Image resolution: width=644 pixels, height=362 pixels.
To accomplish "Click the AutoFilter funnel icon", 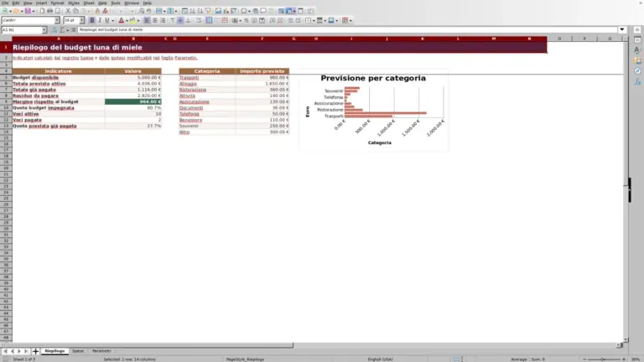I will click(x=208, y=11).
